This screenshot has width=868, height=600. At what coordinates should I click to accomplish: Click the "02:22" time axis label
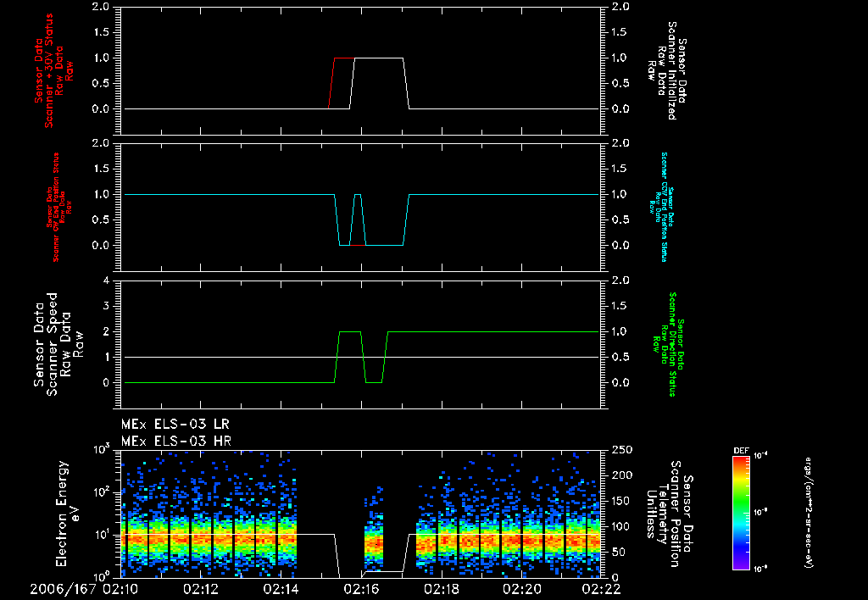pyautogui.click(x=601, y=589)
